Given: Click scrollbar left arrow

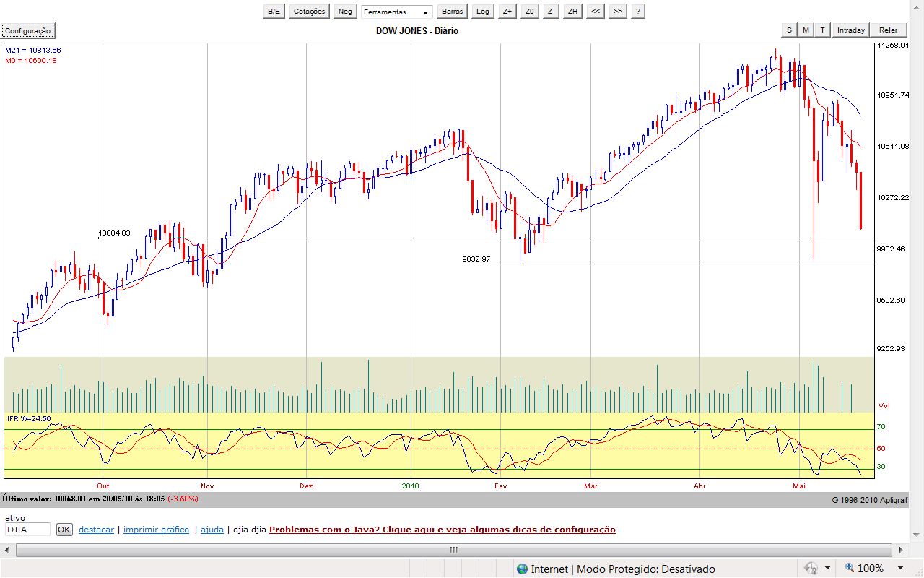Looking at the screenshot, I should coord(8,550).
